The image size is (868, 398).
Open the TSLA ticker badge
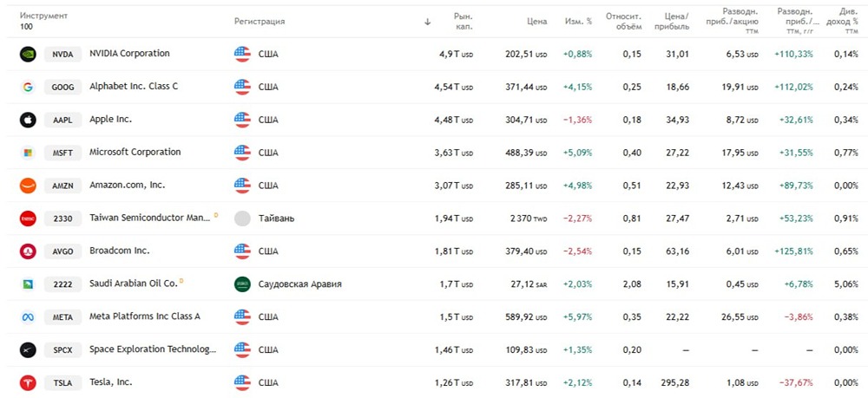(62, 382)
